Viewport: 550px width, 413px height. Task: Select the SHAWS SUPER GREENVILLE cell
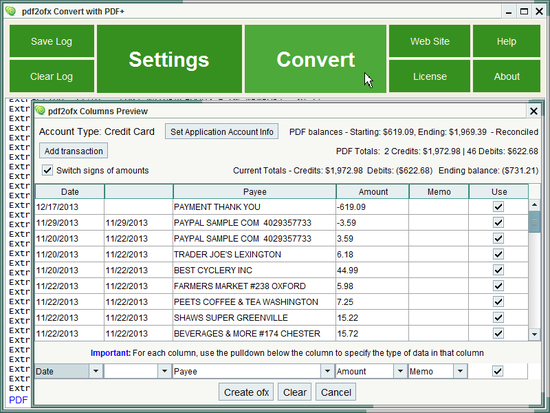pyautogui.click(x=254, y=318)
